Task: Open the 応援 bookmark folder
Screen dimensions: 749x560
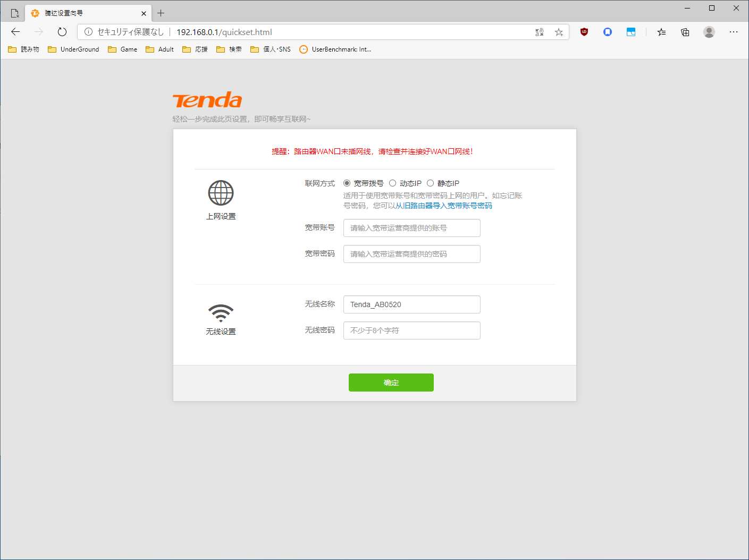Action: 195,49
